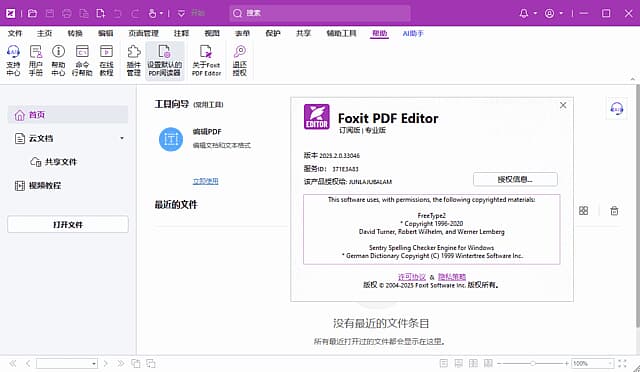
Task: Adjust the zoom slider handle
Action: pos(533,363)
